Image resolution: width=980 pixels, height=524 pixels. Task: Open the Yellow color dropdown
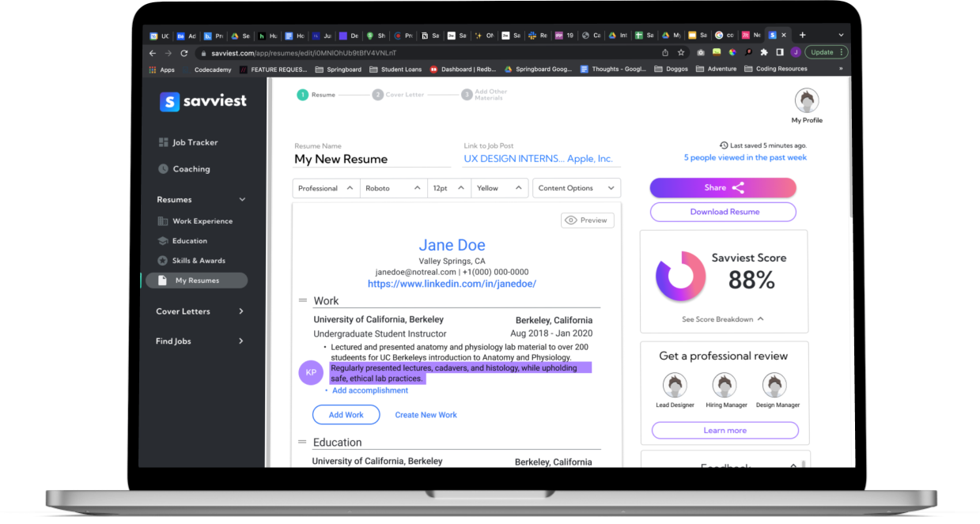pos(500,188)
